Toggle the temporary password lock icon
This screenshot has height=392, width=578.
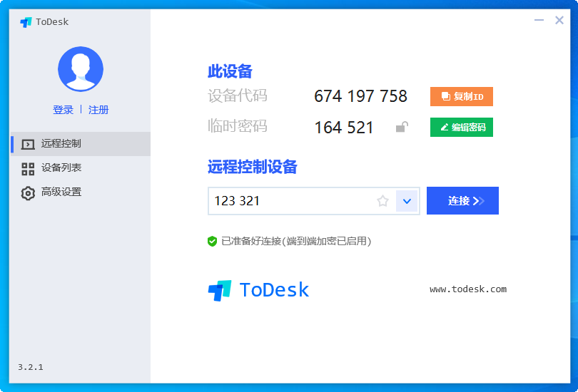point(402,127)
